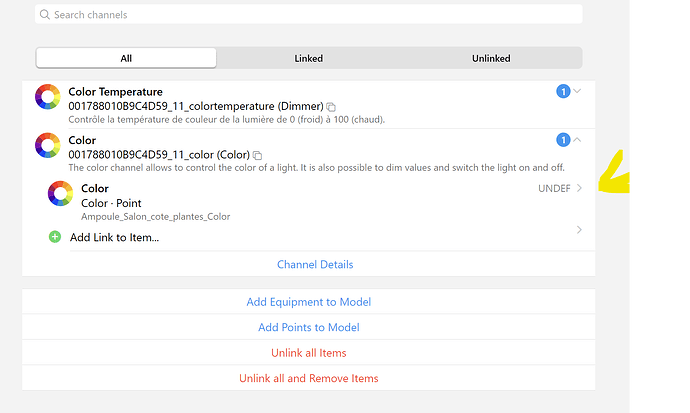Open the Color Point item chevron
The width and height of the screenshot is (690, 413).
579,188
